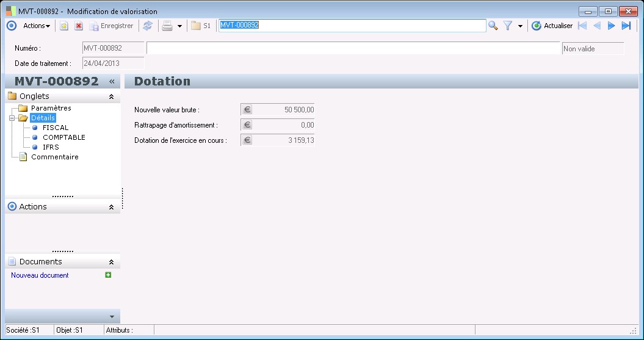Click the Nouveau document link
644x340 pixels.
pyautogui.click(x=40, y=275)
